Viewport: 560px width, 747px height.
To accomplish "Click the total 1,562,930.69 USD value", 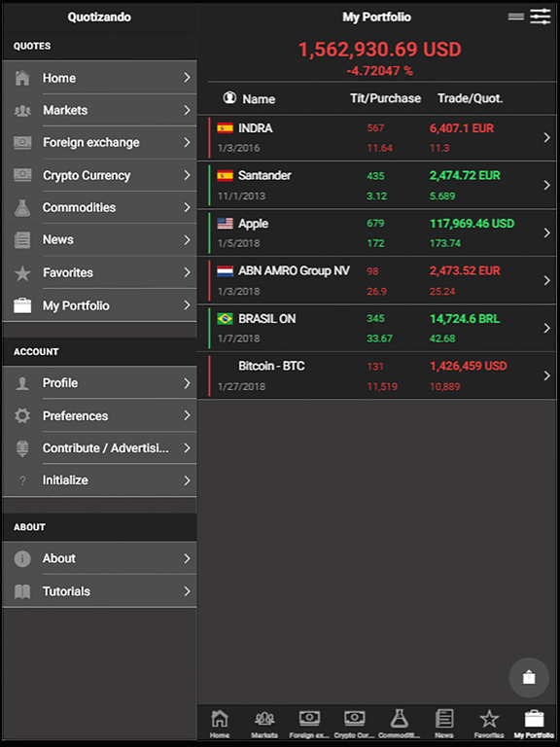I will (379, 50).
